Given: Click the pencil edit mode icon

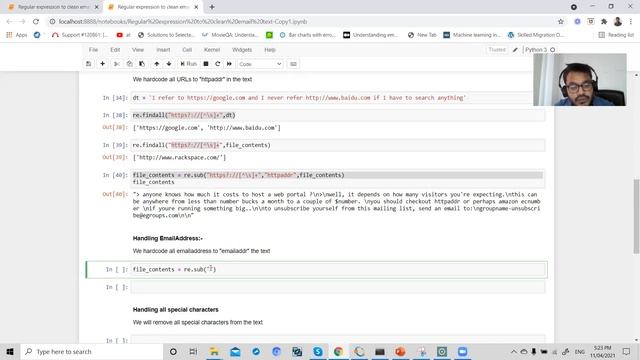Looking at the screenshot, I should click(515, 50).
